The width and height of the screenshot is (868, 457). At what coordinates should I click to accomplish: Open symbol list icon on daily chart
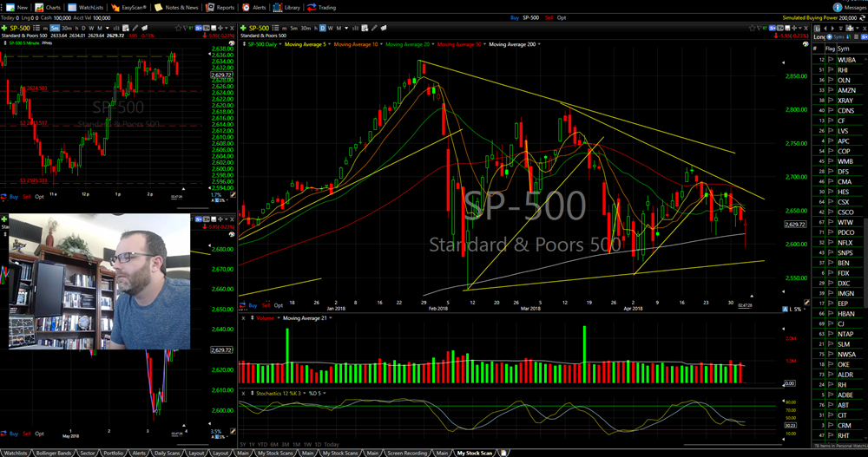276,29
